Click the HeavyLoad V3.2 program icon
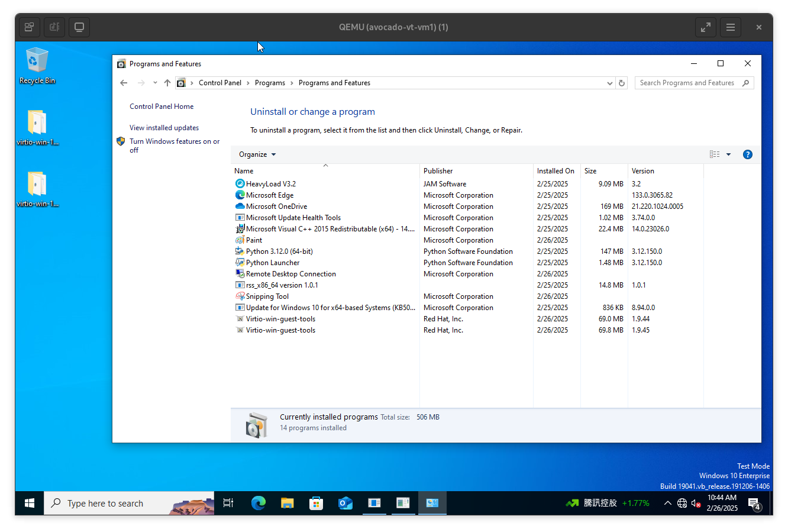Screen dimensions: 788x532 [240, 183]
